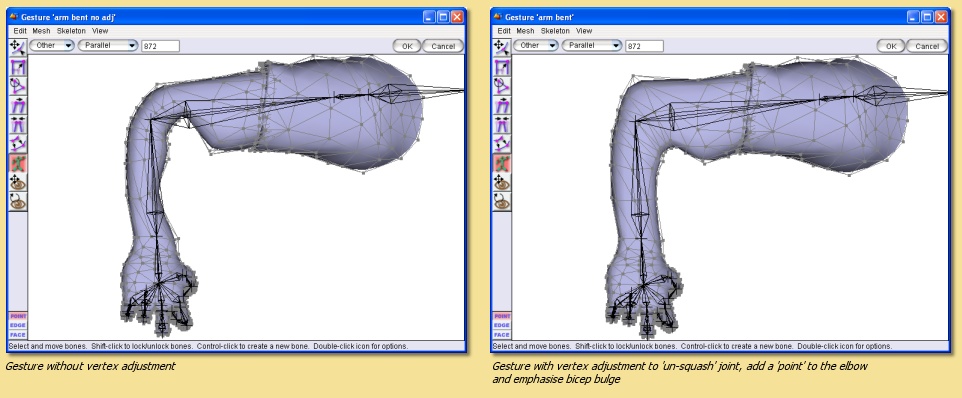Select Rotate Points tool in Gesture 'arm bent' window
The width and height of the screenshot is (962, 398).
[502, 86]
